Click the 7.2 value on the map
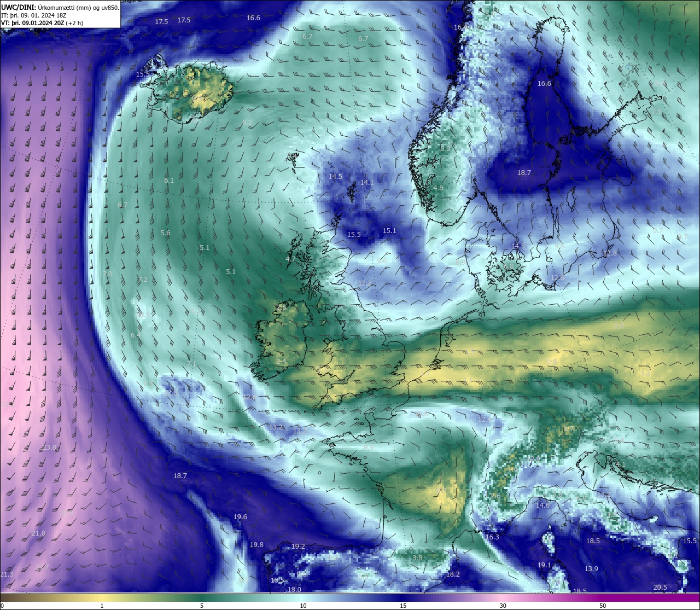Image resolution: width=700 pixels, height=610 pixels. [143, 279]
